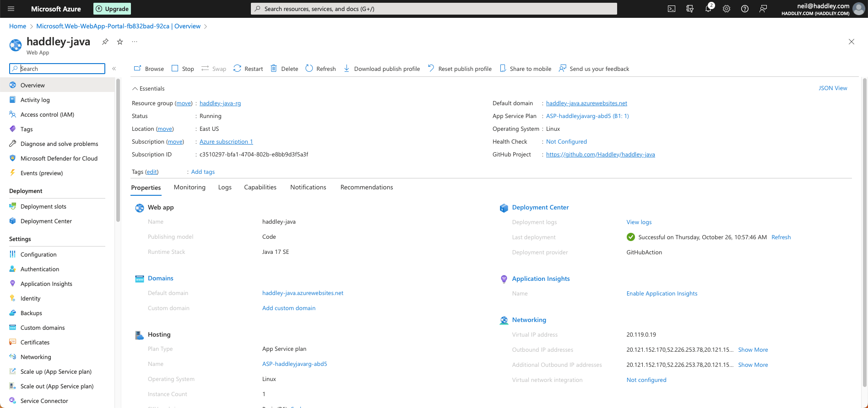The height and width of the screenshot is (408, 868).
Task: Open the GitHub project haddley-java link
Action: [601, 155]
